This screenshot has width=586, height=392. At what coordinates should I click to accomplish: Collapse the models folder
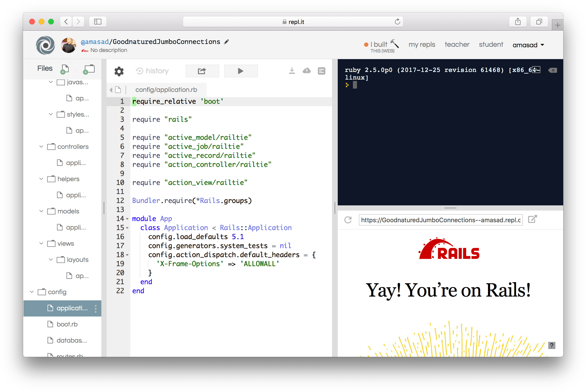(41, 211)
